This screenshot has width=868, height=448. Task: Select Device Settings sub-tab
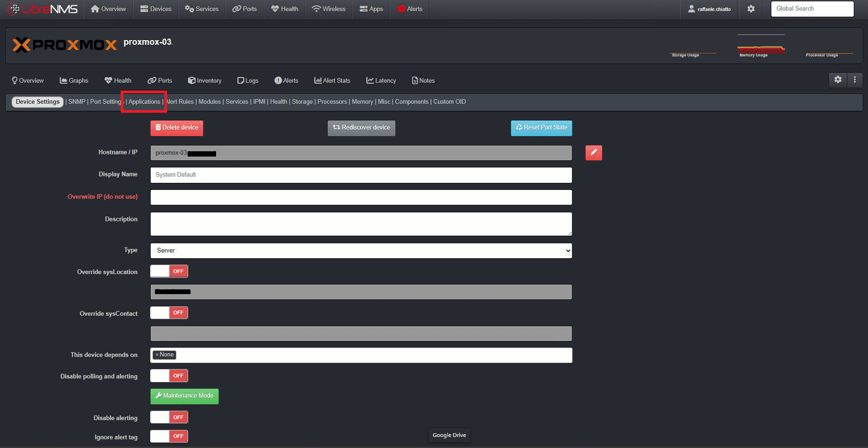pyautogui.click(x=37, y=102)
